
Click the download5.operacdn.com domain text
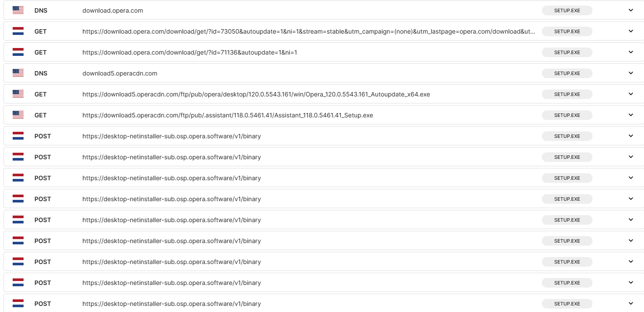click(x=120, y=73)
